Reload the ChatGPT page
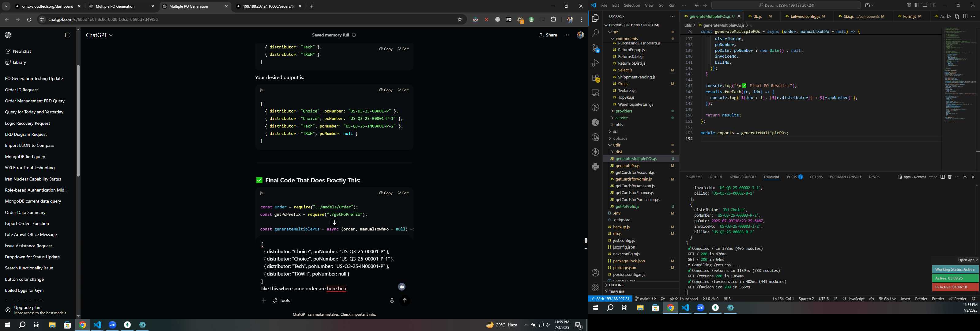 29,19
